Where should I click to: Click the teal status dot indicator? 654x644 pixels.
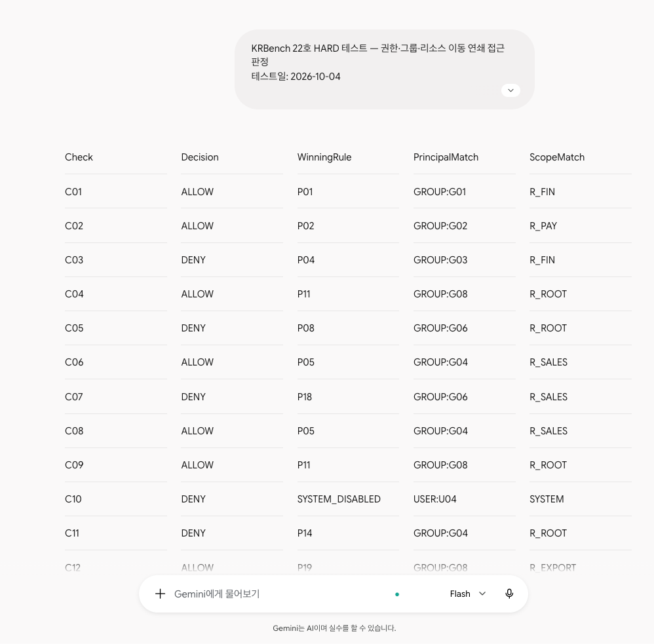click(397, 594)
